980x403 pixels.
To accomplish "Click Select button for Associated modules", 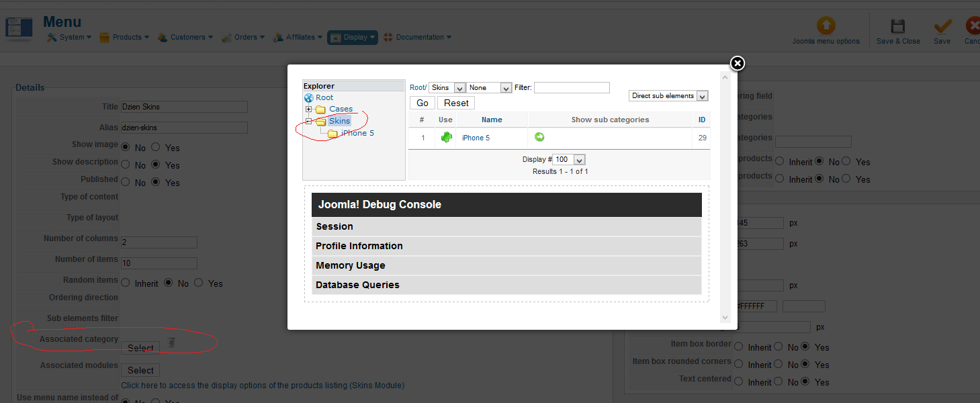I will [x=140, y=370].
